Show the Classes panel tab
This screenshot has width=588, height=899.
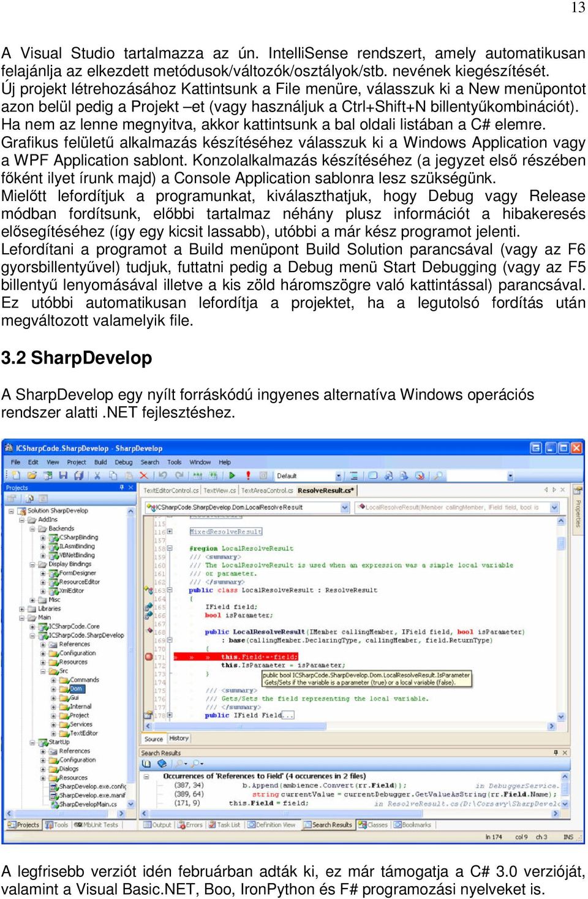(x=373, y=825)
